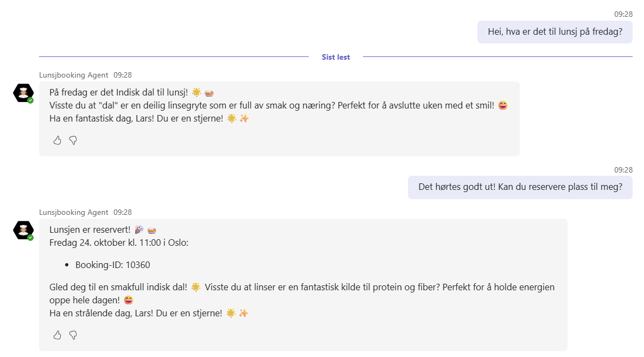Click the "Ha en strålende dag, Lars!" line
The image size is (644, 357).
(x=136, y=313)
